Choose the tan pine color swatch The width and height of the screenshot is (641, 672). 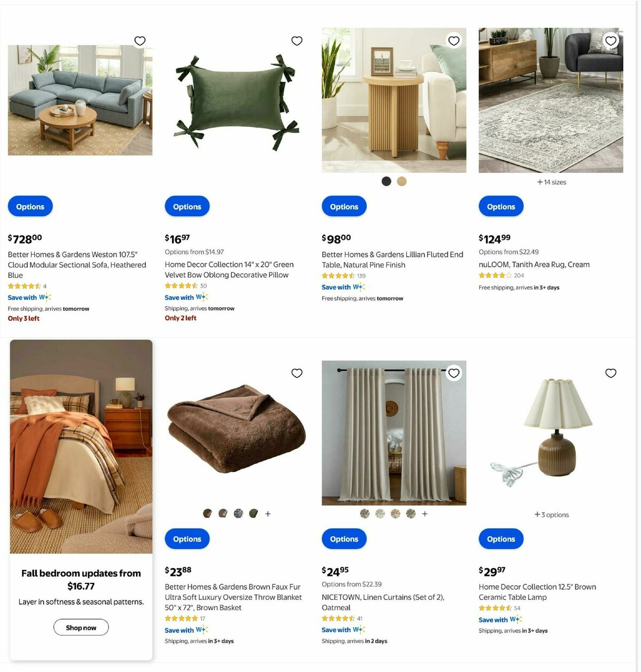click(x=402, y=181)
